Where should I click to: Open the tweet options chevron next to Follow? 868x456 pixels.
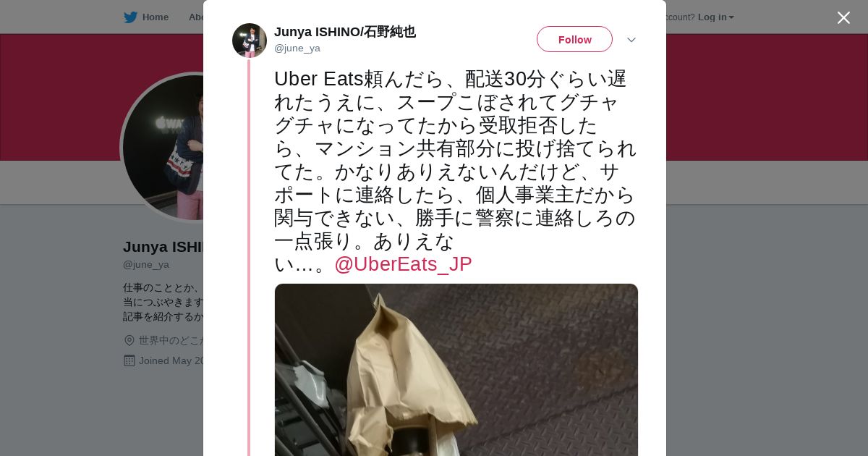coord(631,40)
